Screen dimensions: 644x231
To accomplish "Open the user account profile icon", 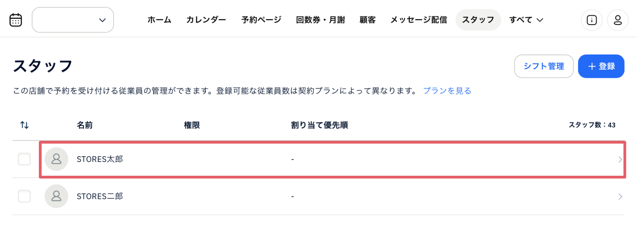I will click(x=618, y=20).
